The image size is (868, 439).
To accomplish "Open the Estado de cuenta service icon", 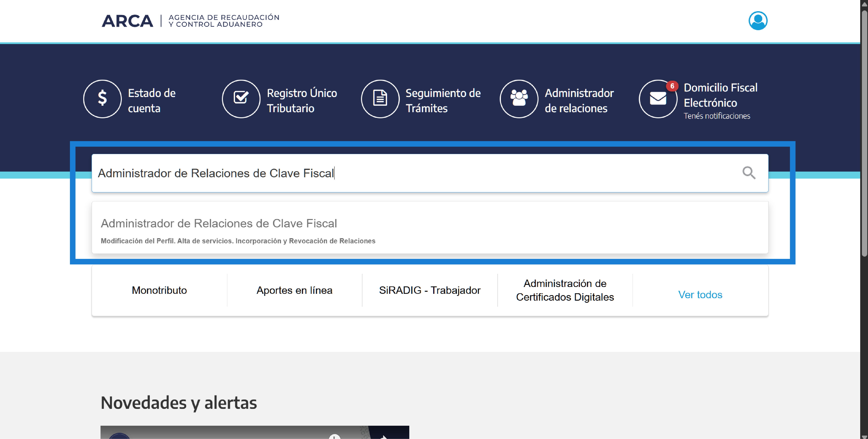I will pyautogui.click(x=102, y=99).
